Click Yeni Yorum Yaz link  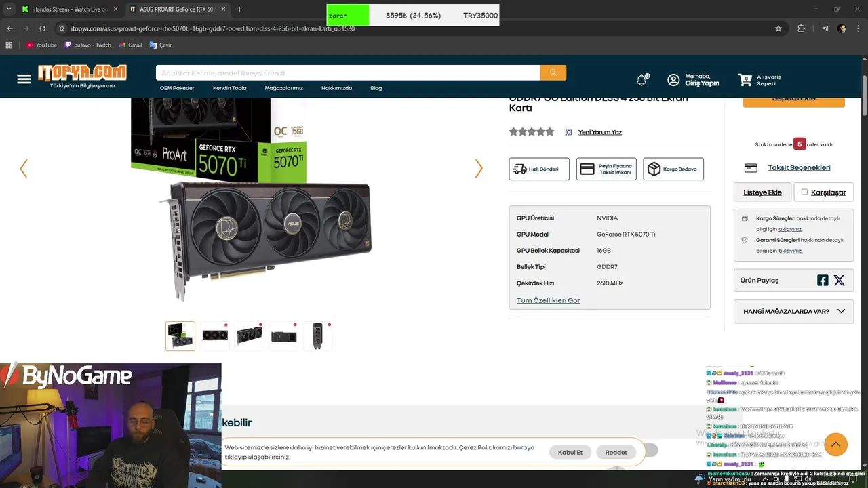[600, 132]
